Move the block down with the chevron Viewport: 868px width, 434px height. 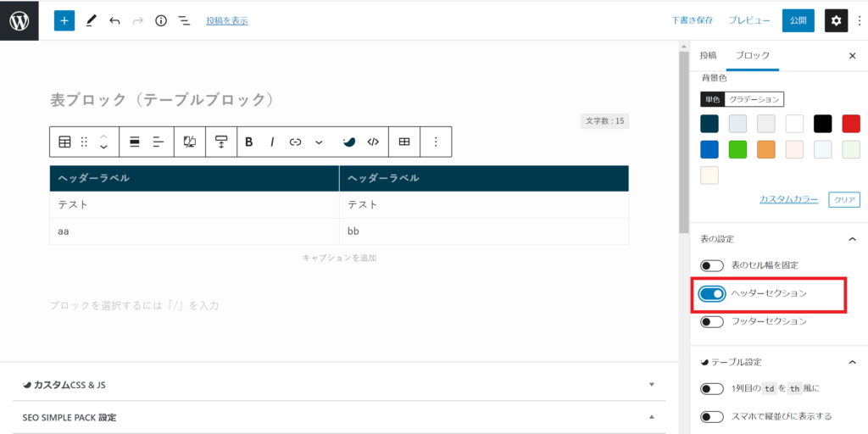point(103,147)
